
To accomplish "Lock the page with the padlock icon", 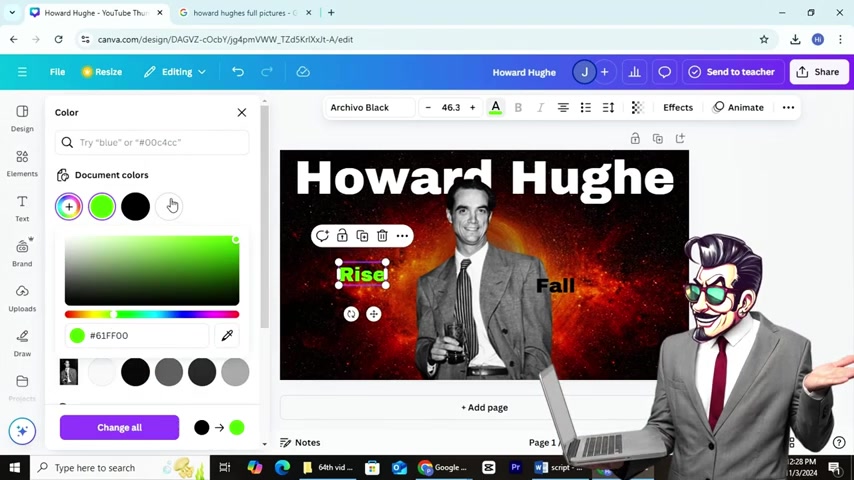I will pyautogui.click(x=635, y=138).
